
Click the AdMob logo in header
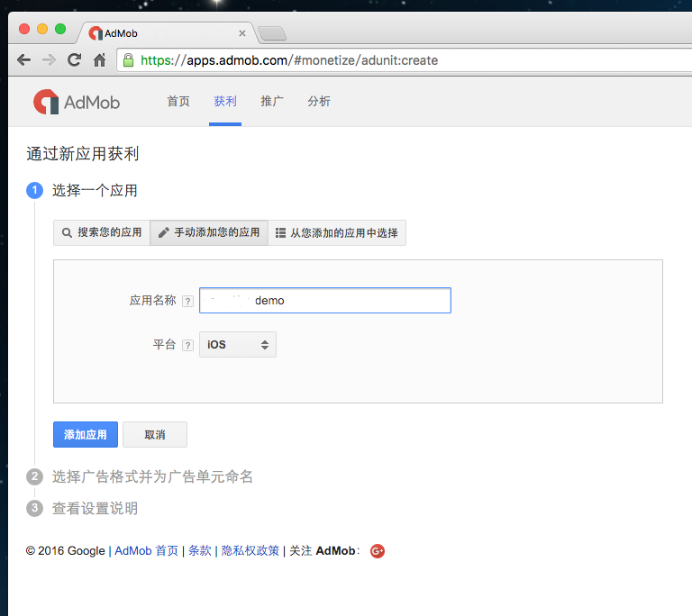click(x=77, y=102)
